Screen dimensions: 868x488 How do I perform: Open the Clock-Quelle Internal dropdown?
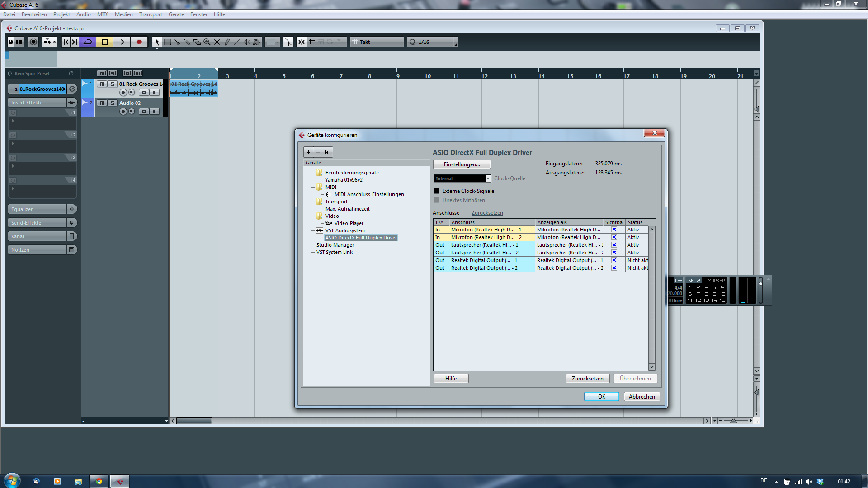click(x=462, y=178)
